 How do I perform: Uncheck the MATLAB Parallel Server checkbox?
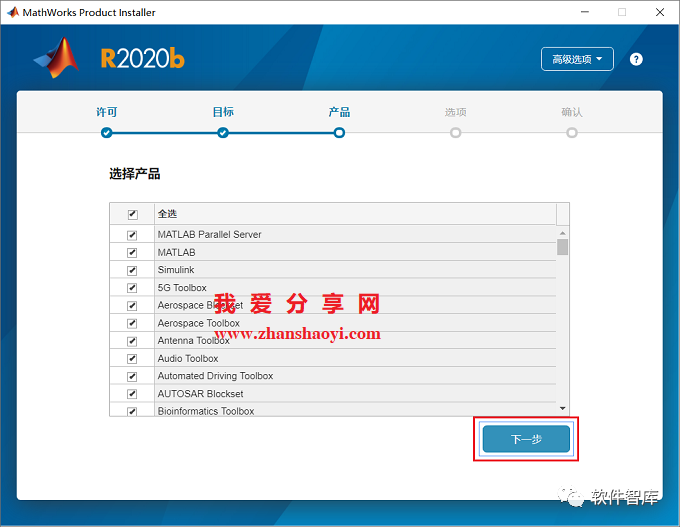click(132, 235)
